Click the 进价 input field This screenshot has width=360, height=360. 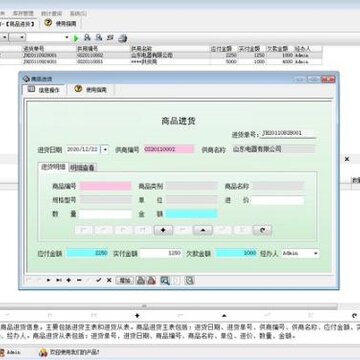pos(277,200)
